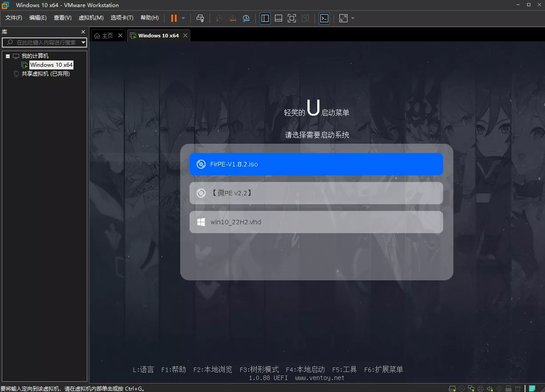545x392 pixels.
Task: Toggle the console view icon
Action: click(324, 18)
